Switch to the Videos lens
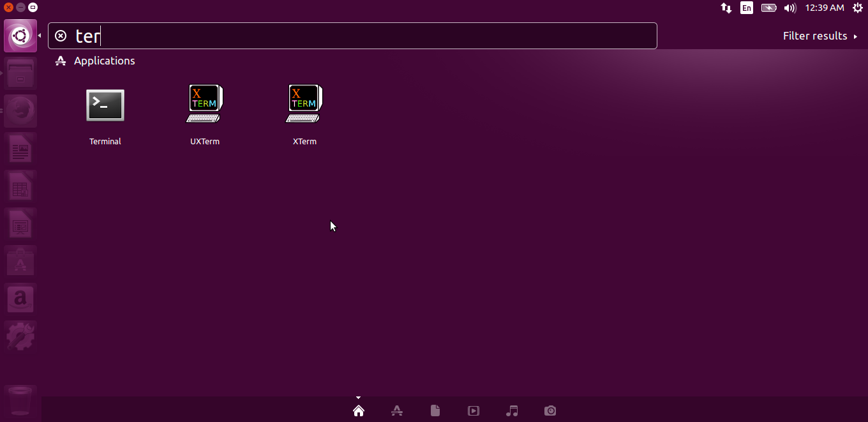This screenshot has height=422, width=868. [x=474, y=411]
